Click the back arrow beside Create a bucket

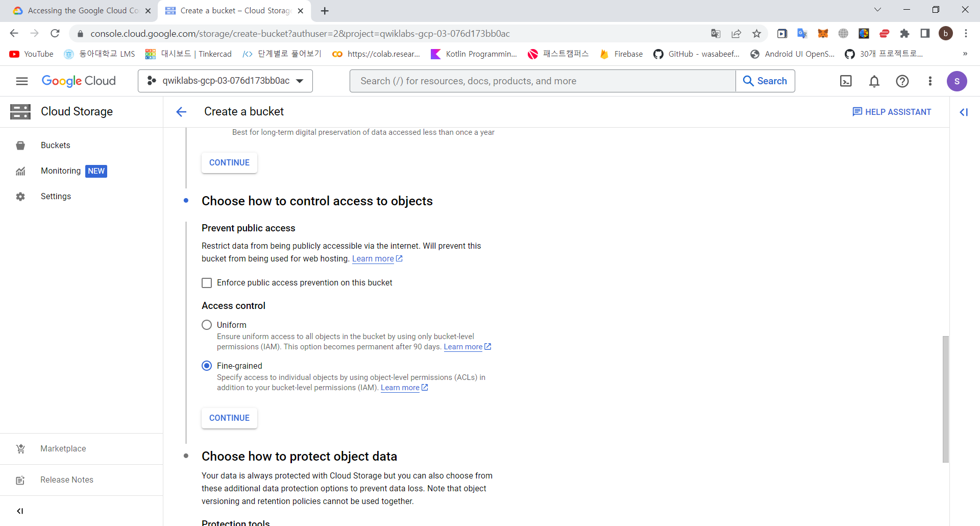tap(181, 112)
